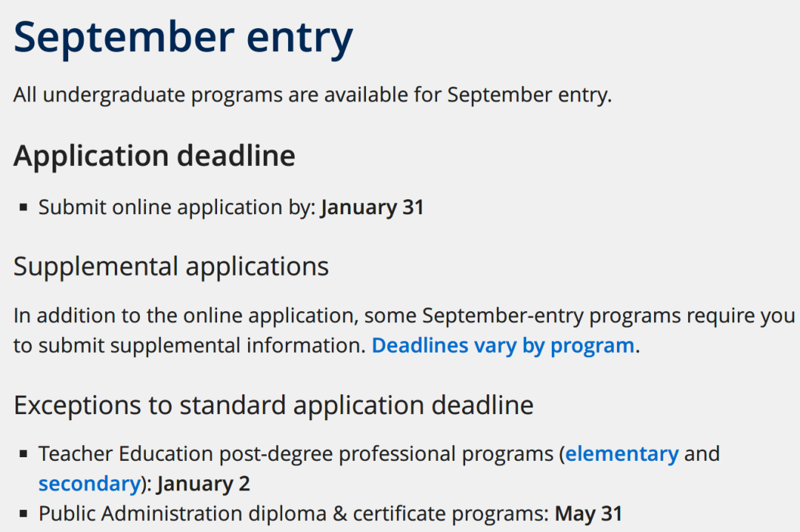Click bullet marker before "Submit online application"
800x532 pixels.
pos(23,207)
